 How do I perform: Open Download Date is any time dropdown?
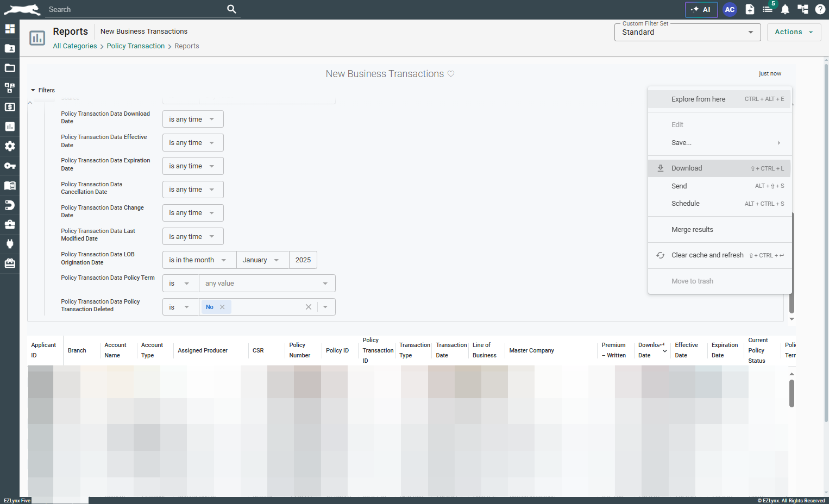click(193, 119)
